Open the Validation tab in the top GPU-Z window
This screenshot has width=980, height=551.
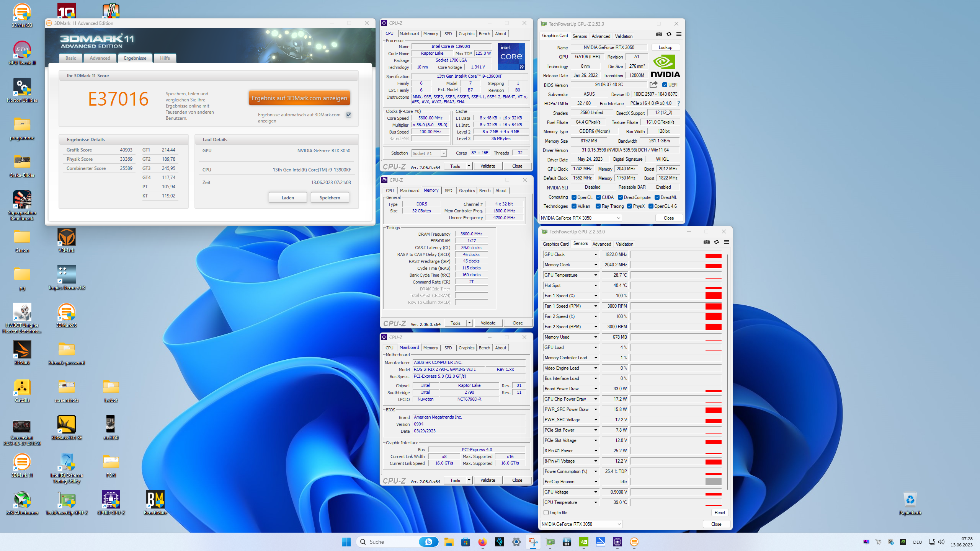click(624, 36)
